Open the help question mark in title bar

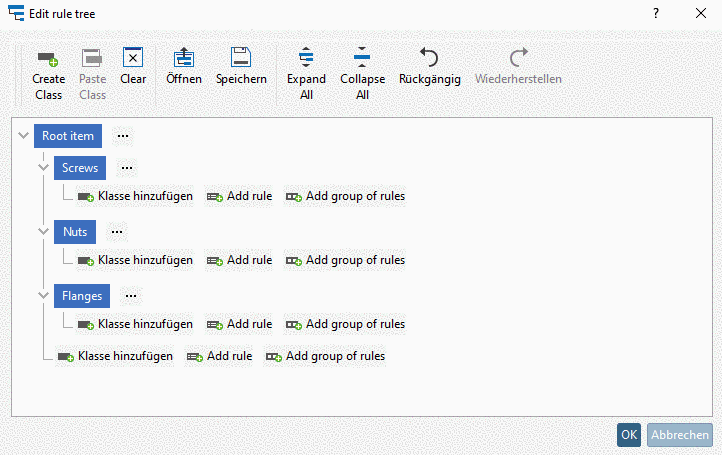click(x=656, y=13)
